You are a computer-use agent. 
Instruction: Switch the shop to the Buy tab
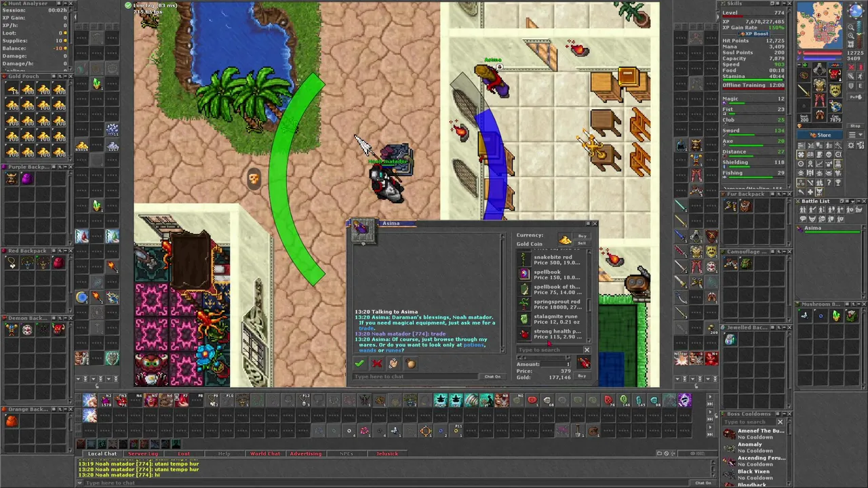pyautogui.click(x=583, y=236)
